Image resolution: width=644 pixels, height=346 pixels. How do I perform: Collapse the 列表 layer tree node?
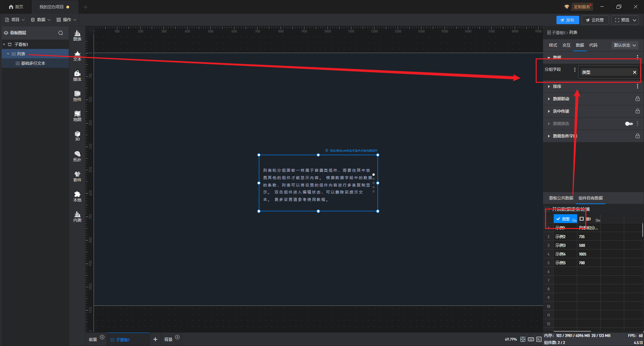pyautogui.click(x=8, y=54)
